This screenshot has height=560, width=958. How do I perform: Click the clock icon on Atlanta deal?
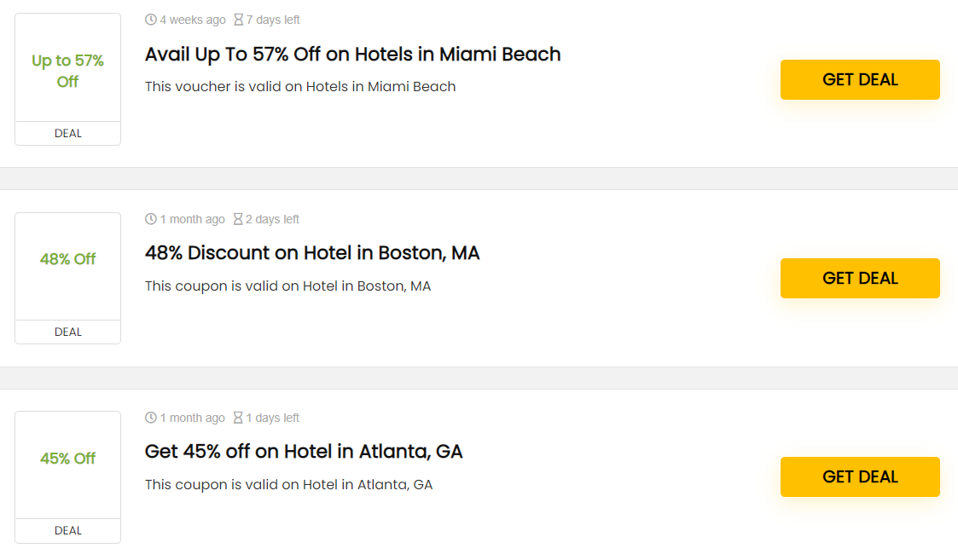(151, 418)
